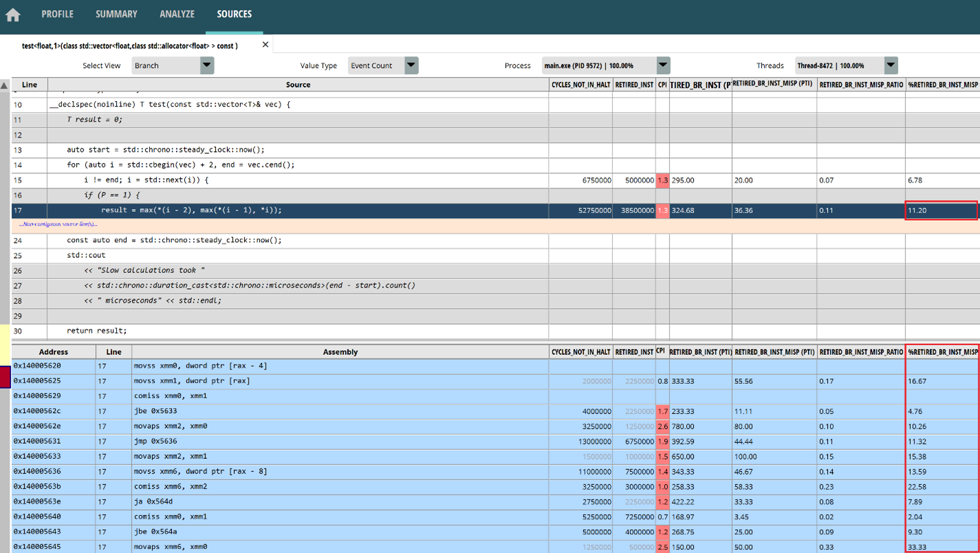This screenshot has width=980, height=553.
Task: Go to the ANALYZE tab
Action: [177, 14]
